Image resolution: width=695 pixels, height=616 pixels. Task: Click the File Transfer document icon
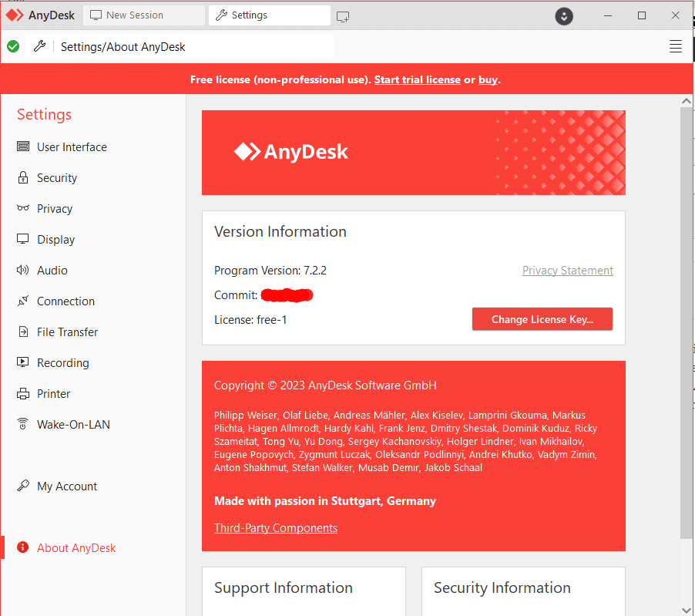pos(23,332)
